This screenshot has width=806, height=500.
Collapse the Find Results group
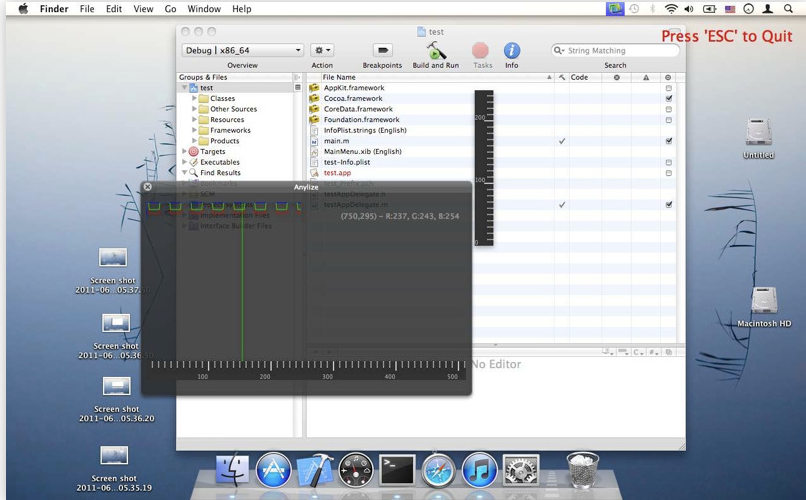pos(184,173)
